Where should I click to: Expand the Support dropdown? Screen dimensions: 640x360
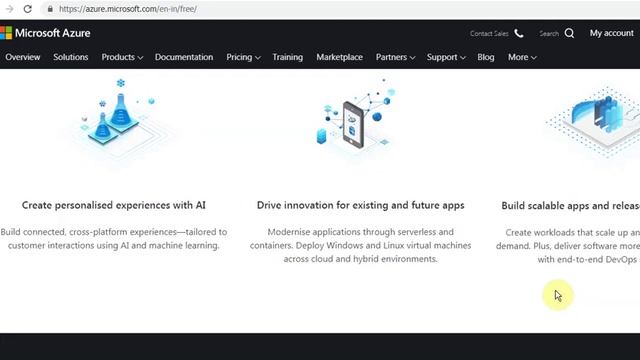click(446, 57)
